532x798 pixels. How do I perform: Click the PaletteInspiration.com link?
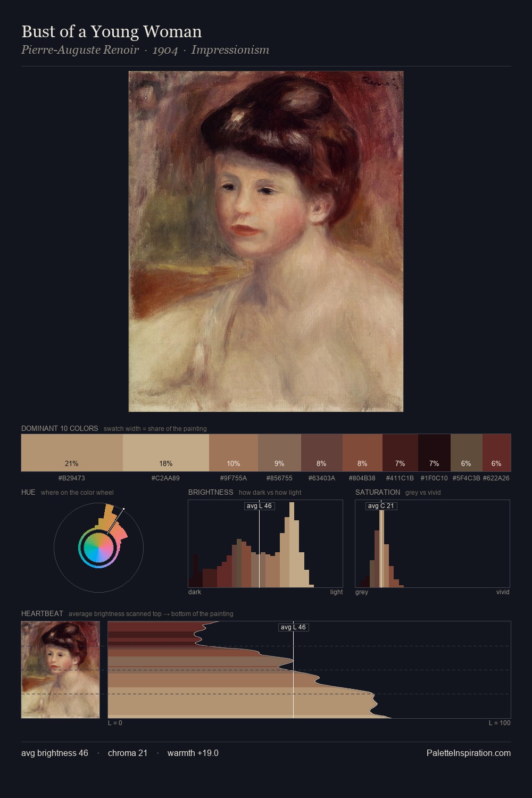pos(469,753)
